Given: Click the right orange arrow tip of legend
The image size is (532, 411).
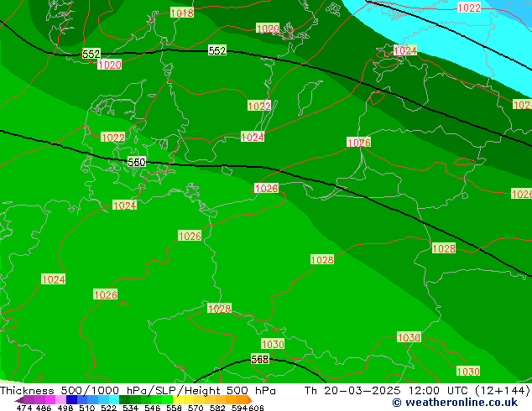Looking at the screenshot, I should [250, 400].
